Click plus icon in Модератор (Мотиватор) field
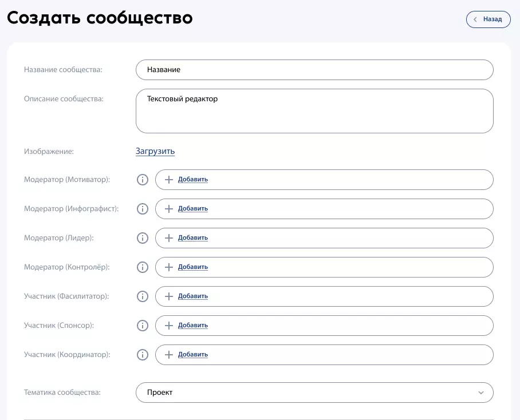The width and height of the screenshot is (520, 420). point(169,180)
